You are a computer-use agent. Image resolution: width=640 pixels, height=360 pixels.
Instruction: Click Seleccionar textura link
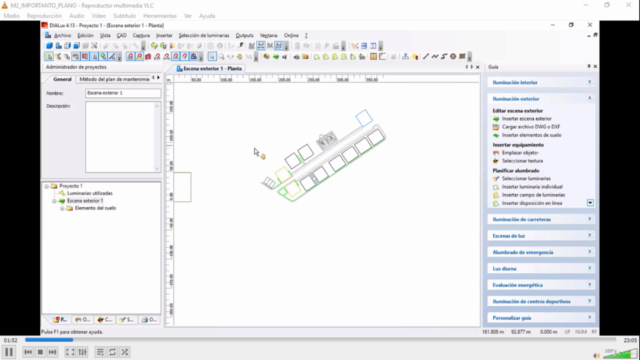(522, 161)
